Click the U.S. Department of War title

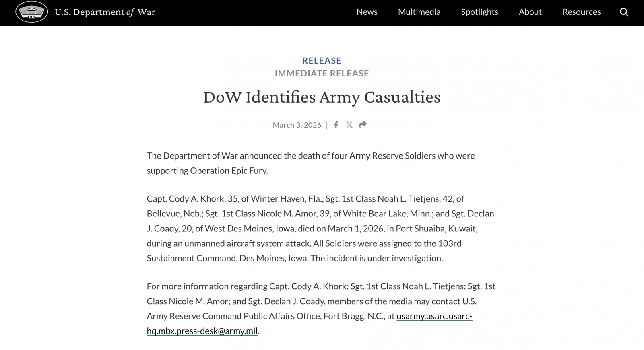(105, 12)
